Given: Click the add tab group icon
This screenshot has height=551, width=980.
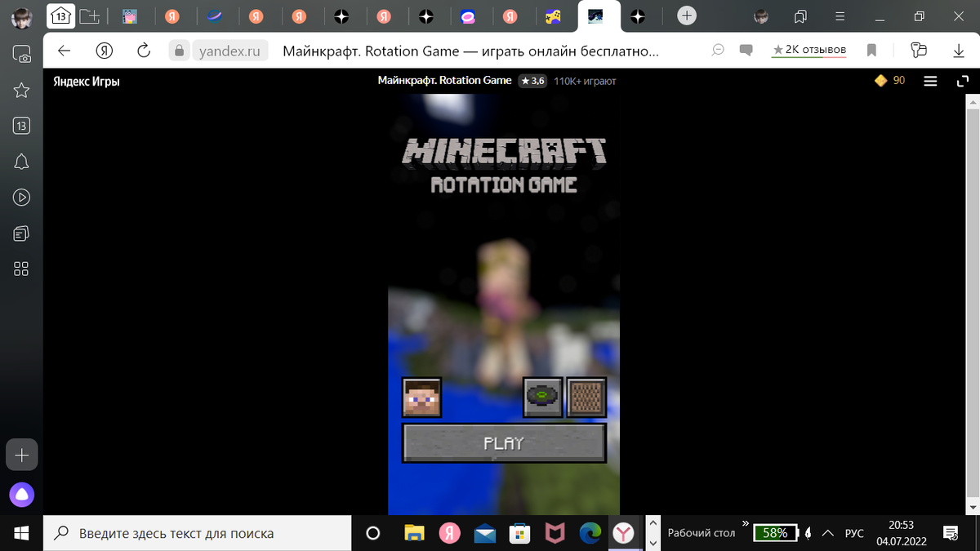Looking at the screenshot, I should tap(90, 16).
